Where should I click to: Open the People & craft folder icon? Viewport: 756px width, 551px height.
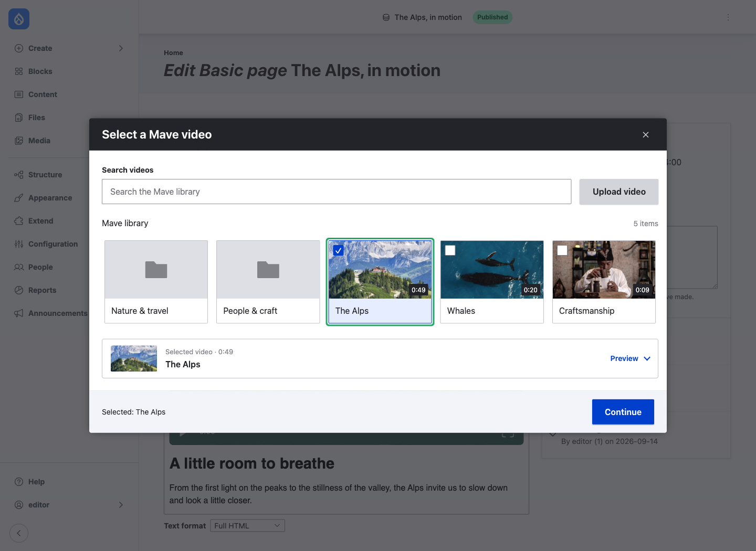point(268,270)
